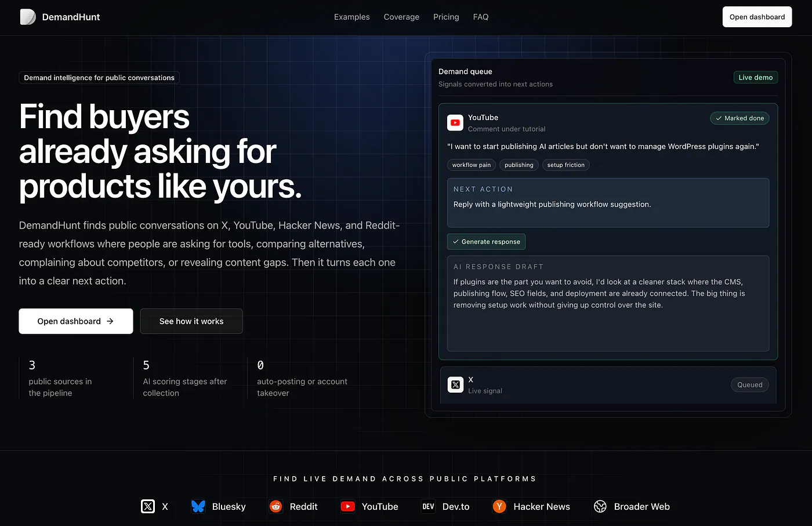Open the Examples nav item
Image resolution: width=812 pixels, height=526 pixels.
[351, 17]
